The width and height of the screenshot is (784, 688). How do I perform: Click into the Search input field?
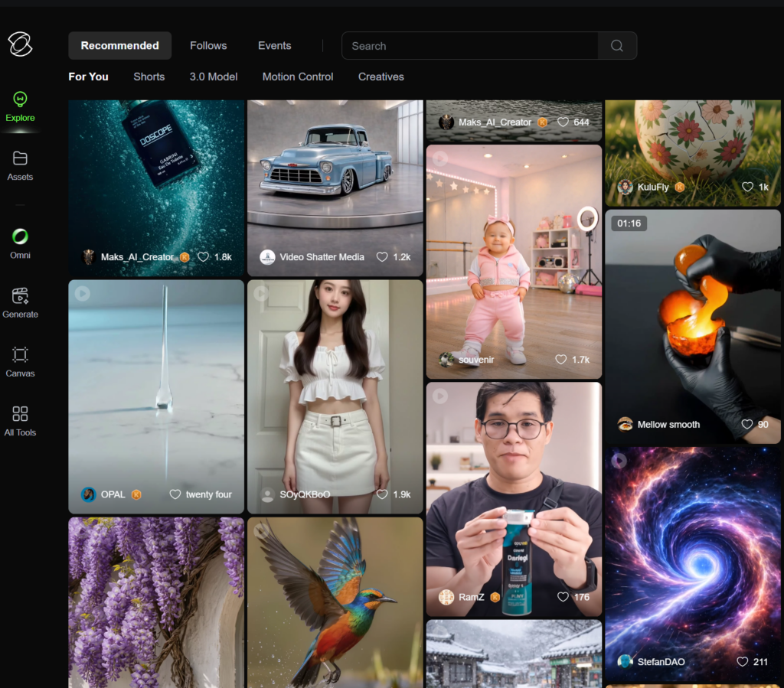pyautogui.click(x=469, y=46)
